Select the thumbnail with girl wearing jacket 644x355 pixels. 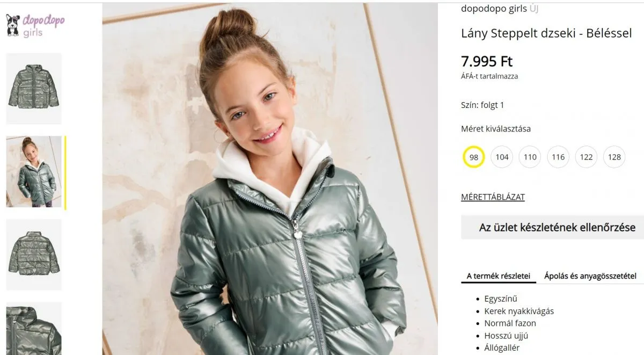(x=34, y=172)
